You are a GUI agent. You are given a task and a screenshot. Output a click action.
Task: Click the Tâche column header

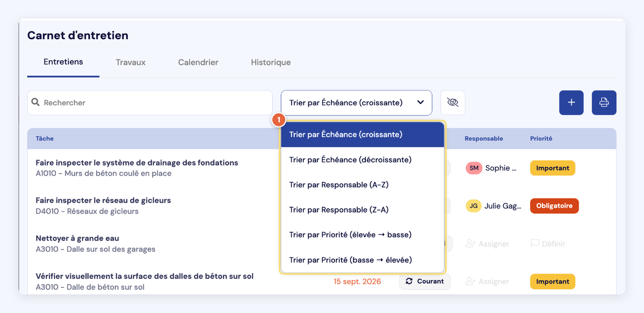click(45, 139)
